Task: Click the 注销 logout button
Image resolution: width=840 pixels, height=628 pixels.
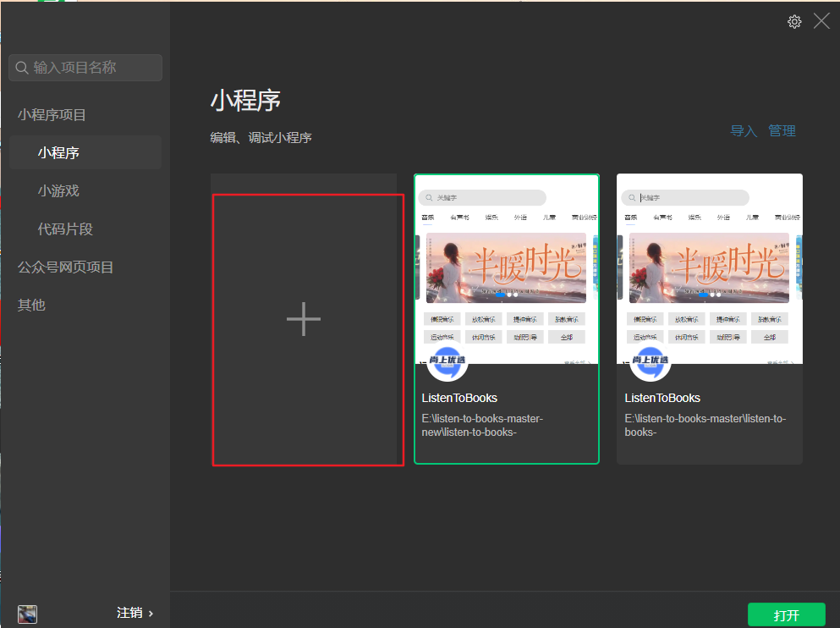Action: pos(135,613)
